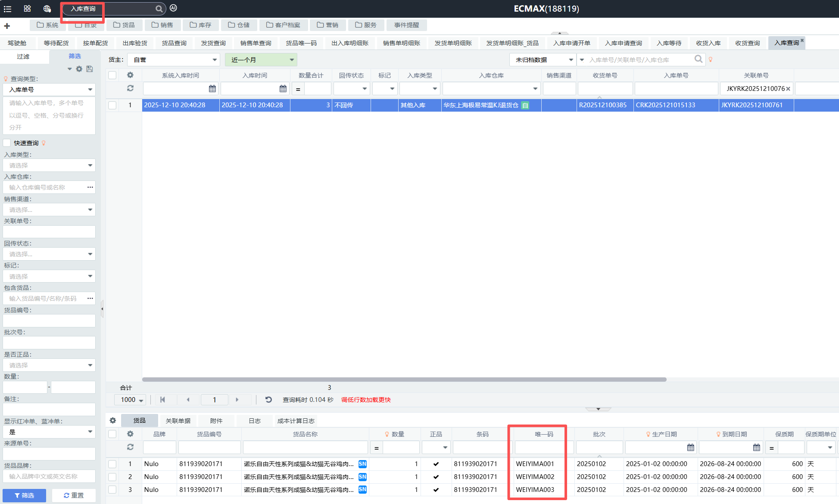Viewport: 839px width, 504px height.
Task: Open main grid column settings gear
Action: click(130, 75)
